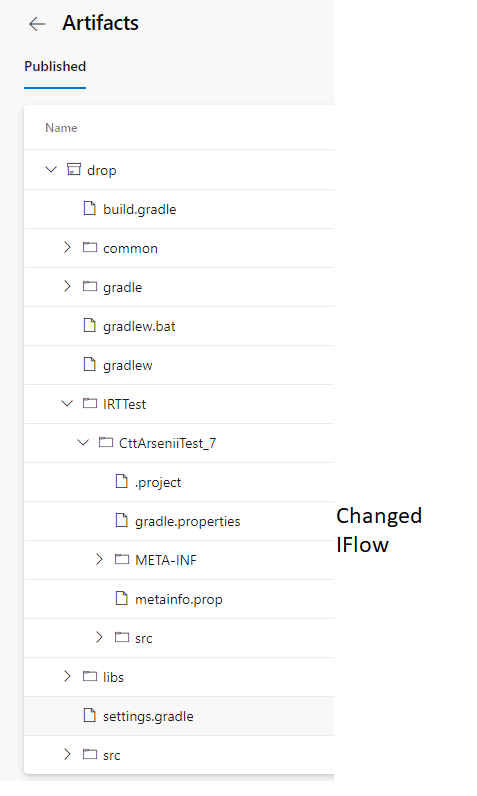Click the drop artifact package icon
Viewport: 477px width, 796px height.
(74, 169)
